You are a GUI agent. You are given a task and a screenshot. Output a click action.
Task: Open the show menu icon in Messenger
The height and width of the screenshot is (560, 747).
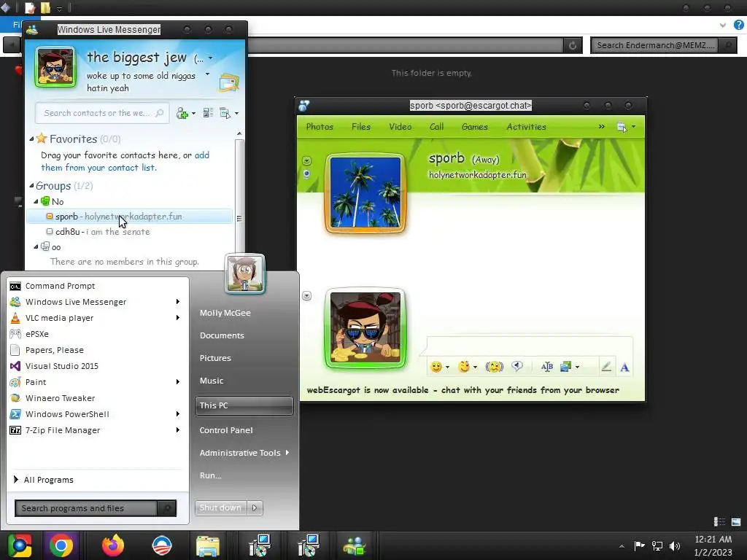225,113
